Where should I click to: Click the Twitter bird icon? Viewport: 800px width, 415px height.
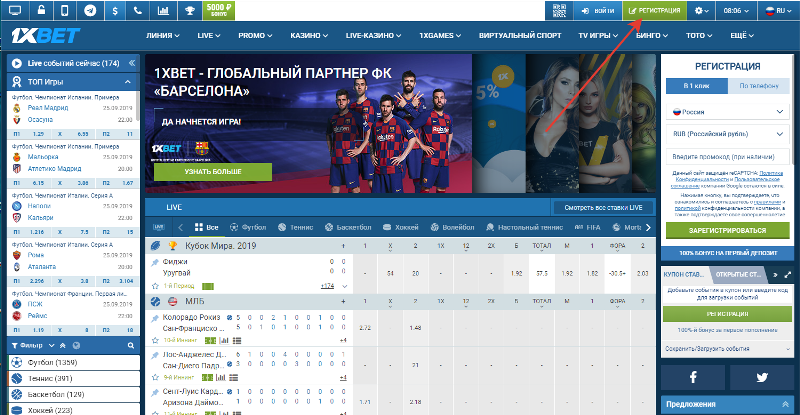[761, 377]
